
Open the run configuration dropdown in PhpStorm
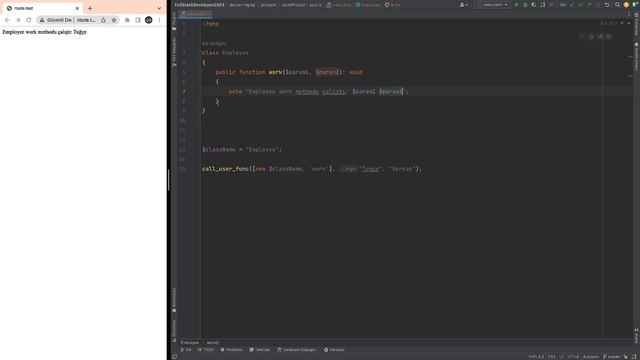point(495,5)
